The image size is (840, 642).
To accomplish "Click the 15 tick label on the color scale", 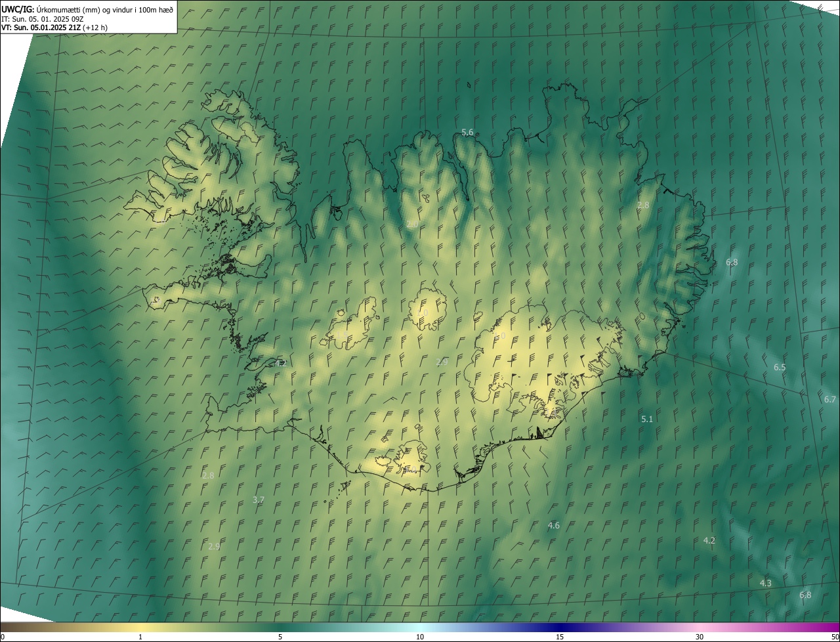I will coord(560,637).
